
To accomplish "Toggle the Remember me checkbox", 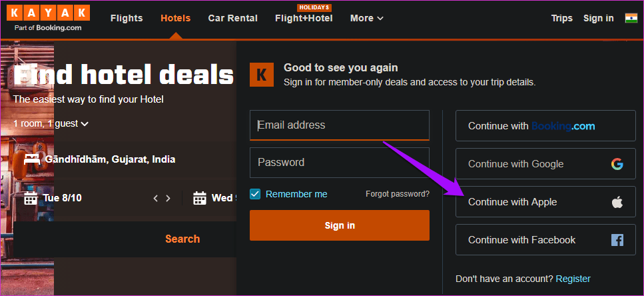I will (x=255, y=194).
